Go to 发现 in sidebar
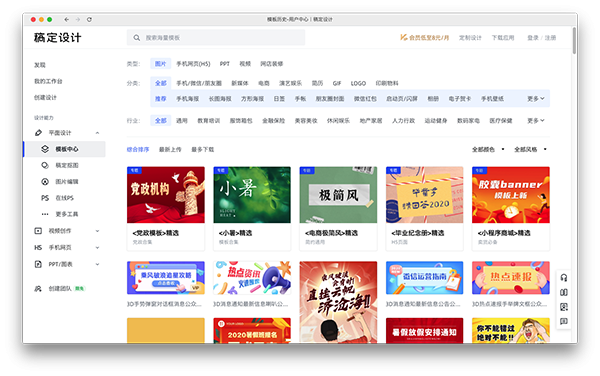Screen dimensions: 600x376 point(40,65)
